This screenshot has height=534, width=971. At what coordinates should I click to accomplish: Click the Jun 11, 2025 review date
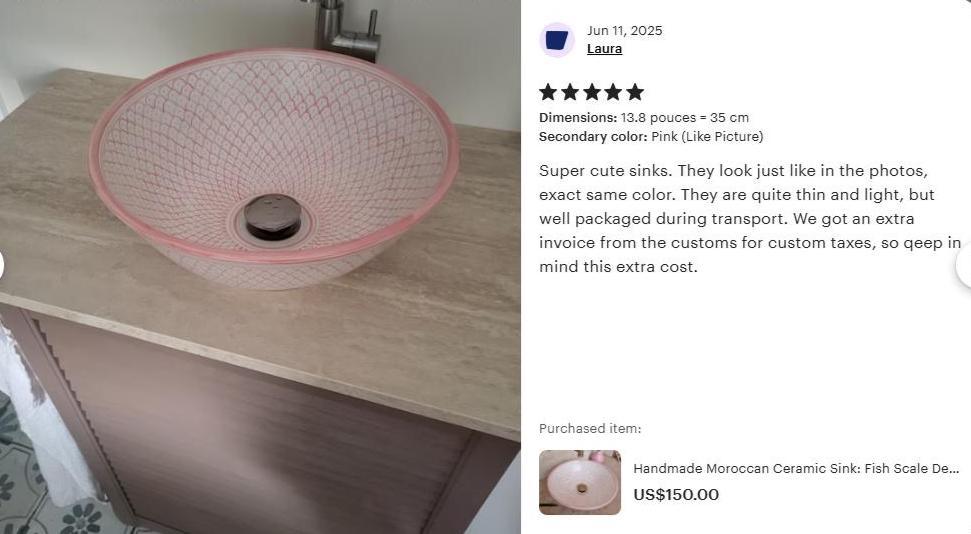(625, 30)
